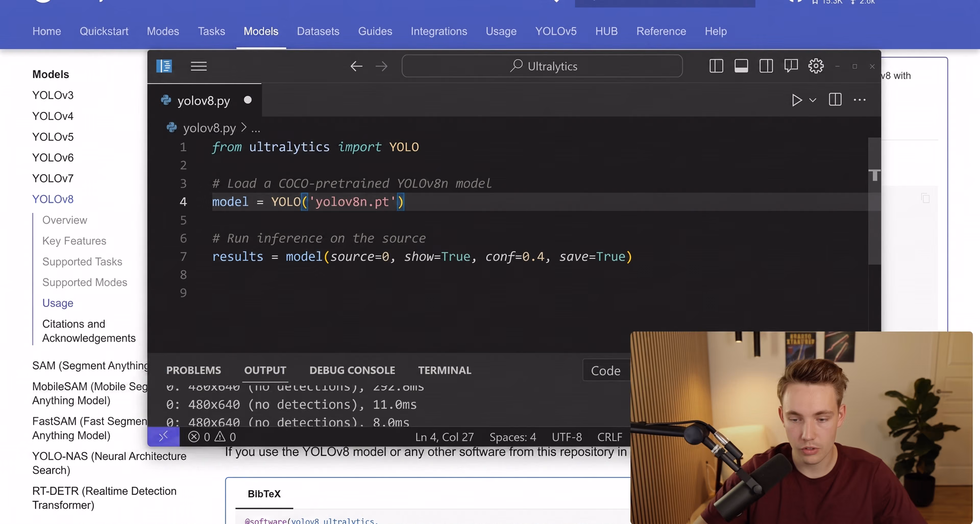Open the editor More Actions ellipsis
This screenshot has height=524, width=980.
(860, 100)
